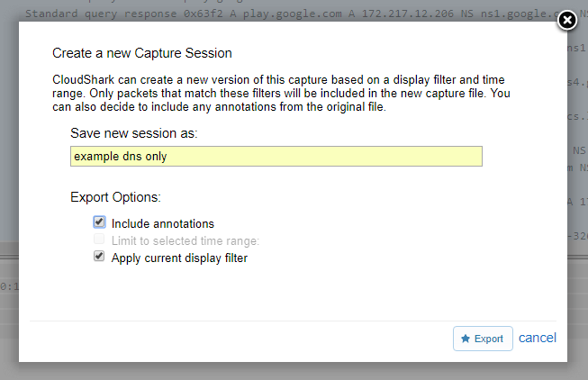Toggle Limit to selected time range checkbox
Image resolution: width=588 pixels, height=380 pixels.
click(99, 239)
